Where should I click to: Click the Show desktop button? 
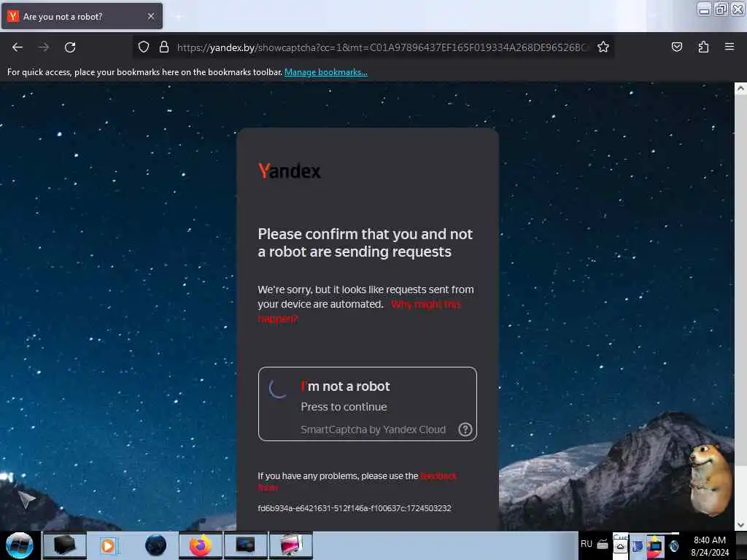click(x=741, y=545)
